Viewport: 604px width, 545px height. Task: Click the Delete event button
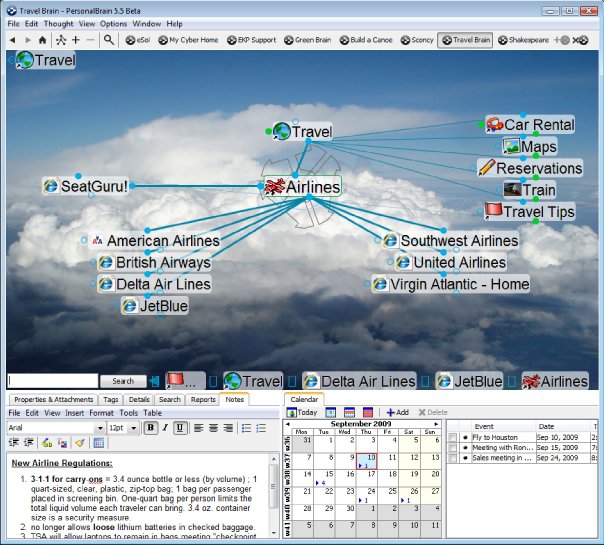(x=433, y=413)
